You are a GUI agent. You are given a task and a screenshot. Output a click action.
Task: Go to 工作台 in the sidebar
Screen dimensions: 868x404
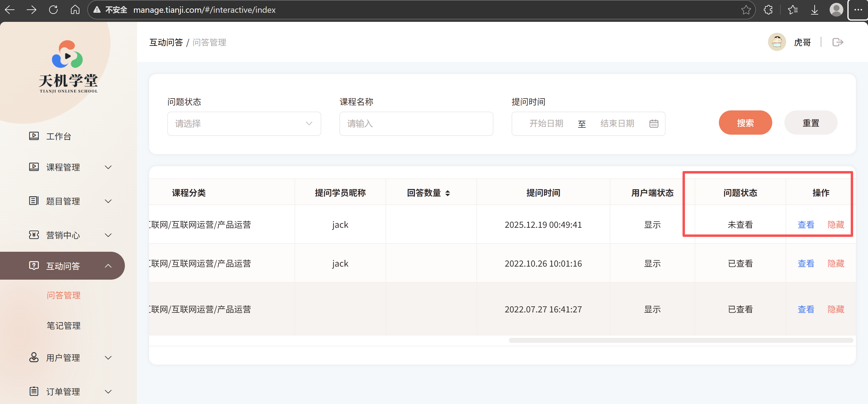58,136
